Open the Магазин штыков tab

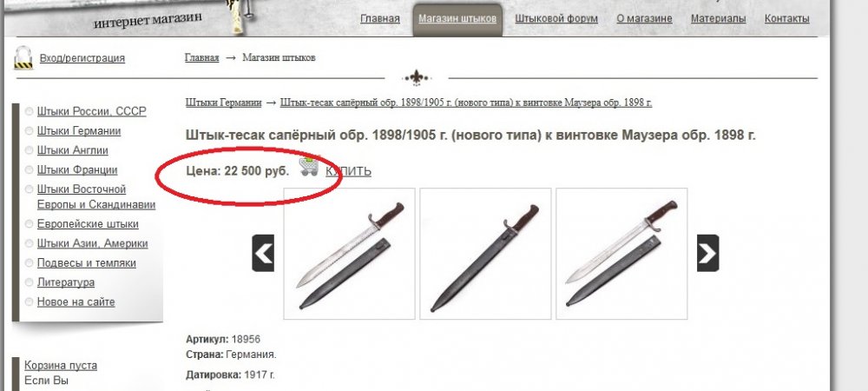pyautogui.click(x=457, y=19)
